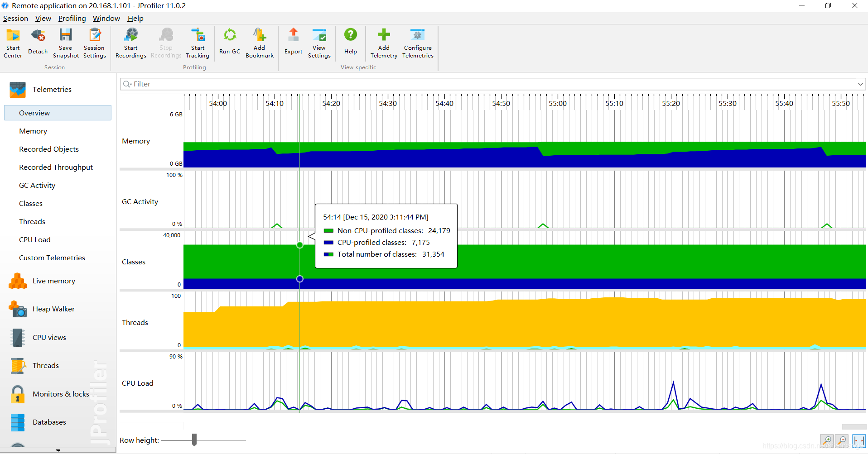Add a new Telemetry
Image resolution: width=868 pixels, height=454 pixels.
pyautogui.click(x=384, y=43)
